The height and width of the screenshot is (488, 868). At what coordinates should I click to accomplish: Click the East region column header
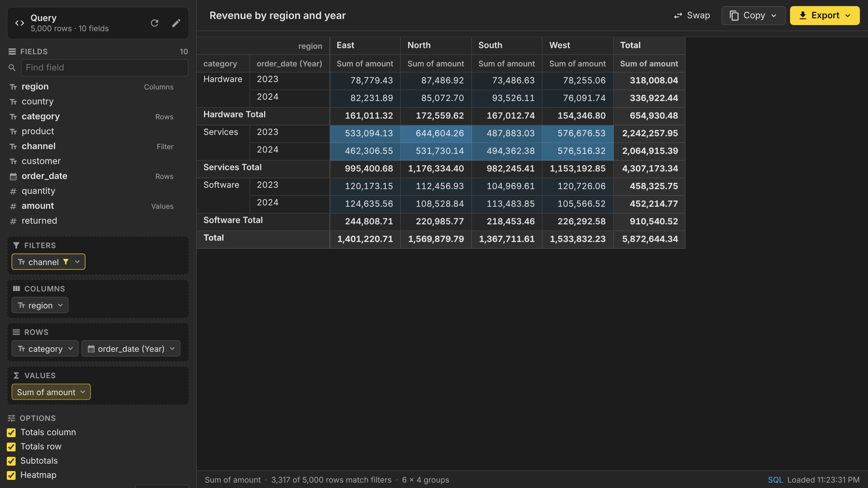pyautogui.click(x=365, y=45)
